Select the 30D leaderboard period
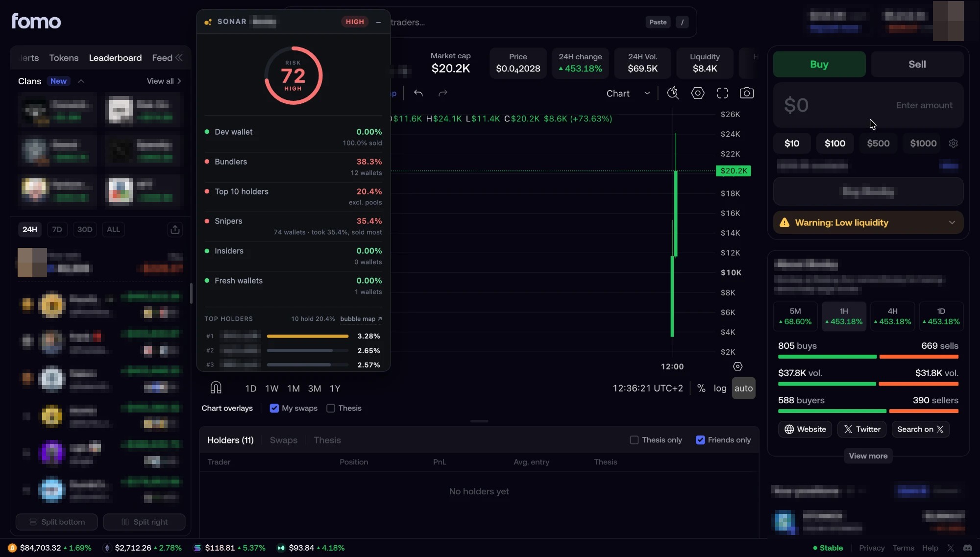The image size is (980, 557). (x=85, y=229)
